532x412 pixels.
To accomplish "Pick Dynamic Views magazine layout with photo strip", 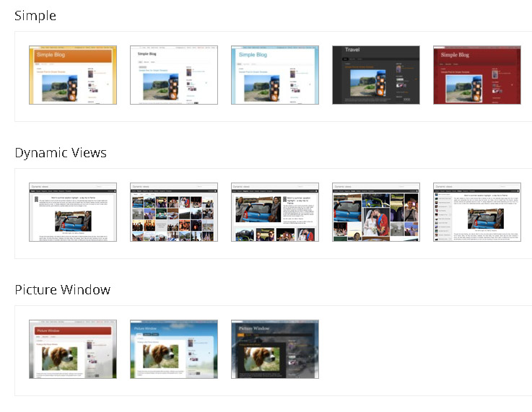I will point(275,212).
